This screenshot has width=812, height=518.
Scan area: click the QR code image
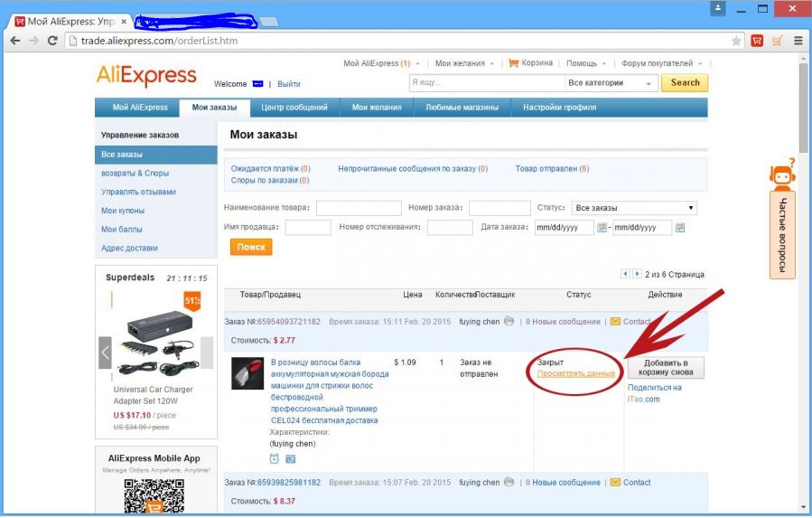154,496
